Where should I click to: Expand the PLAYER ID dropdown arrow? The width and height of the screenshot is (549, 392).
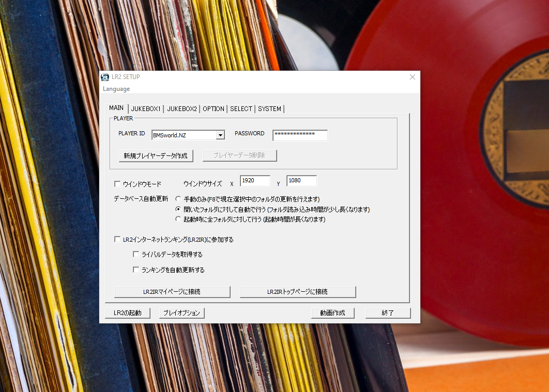[x=220, y=135]
